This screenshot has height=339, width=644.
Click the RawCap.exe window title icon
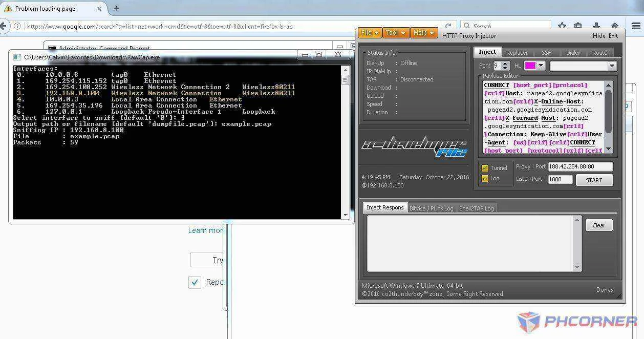tap(17, 57)
